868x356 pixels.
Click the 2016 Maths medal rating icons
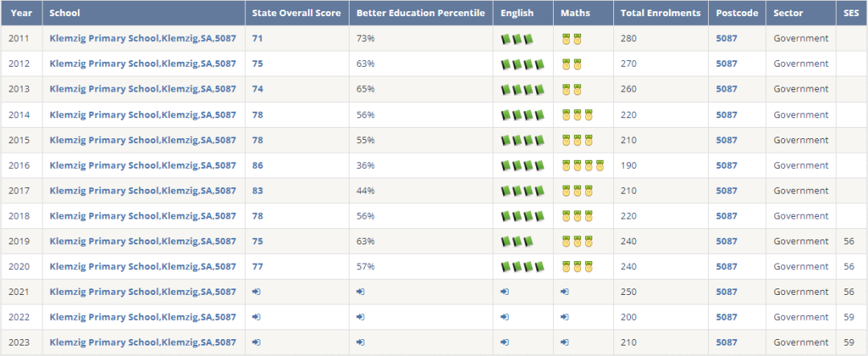[583, 166]
